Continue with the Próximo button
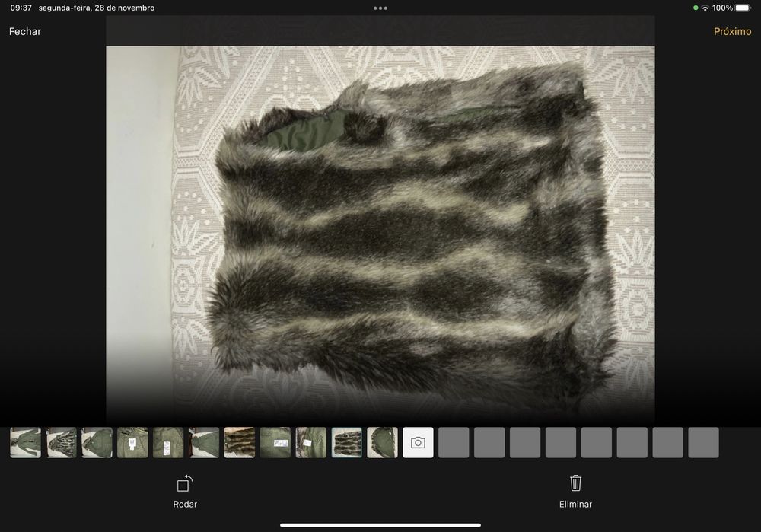The width and height of the screenshot is (761, 532). pyautogui.click(x=732, y=31)
